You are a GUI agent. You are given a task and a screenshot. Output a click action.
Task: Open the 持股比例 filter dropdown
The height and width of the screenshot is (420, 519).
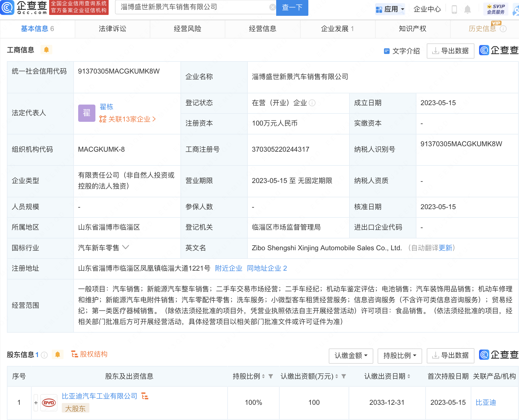point(400,356)
